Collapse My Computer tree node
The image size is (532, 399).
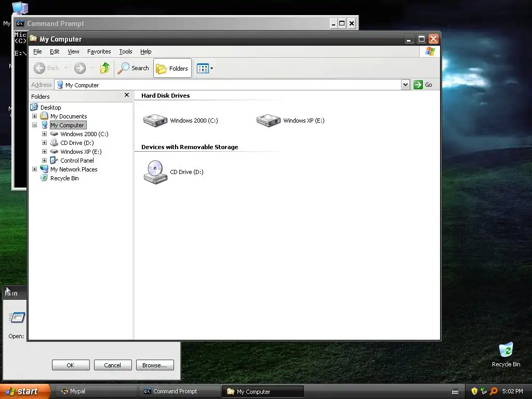34,125
